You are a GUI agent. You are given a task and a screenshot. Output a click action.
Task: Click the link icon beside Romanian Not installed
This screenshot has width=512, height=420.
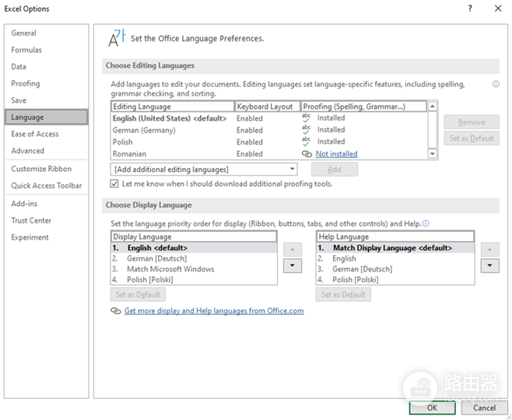[x=307, y=154]
